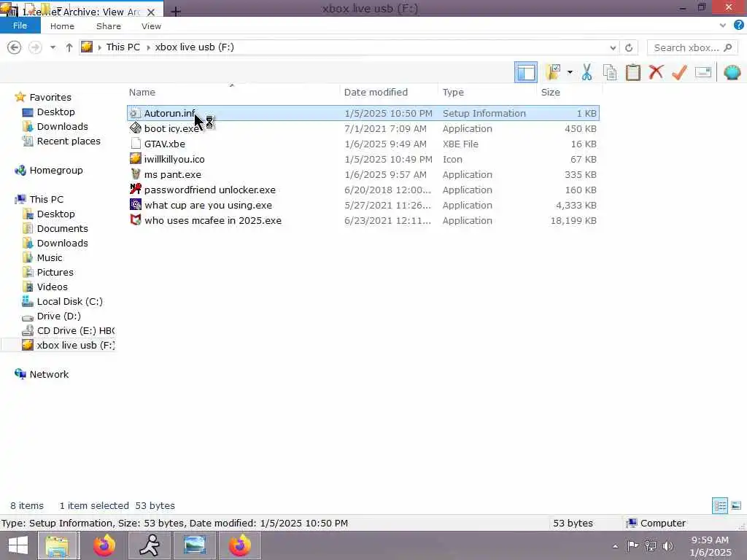Click the volume speaker tray icon

pos(668,545)
